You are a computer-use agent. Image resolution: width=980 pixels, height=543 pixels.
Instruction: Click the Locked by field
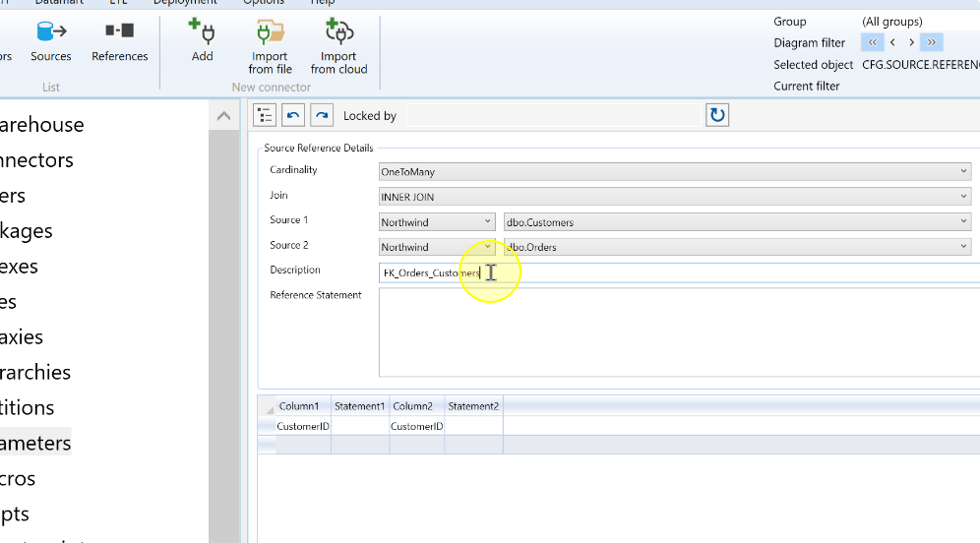tap(554, 116)
